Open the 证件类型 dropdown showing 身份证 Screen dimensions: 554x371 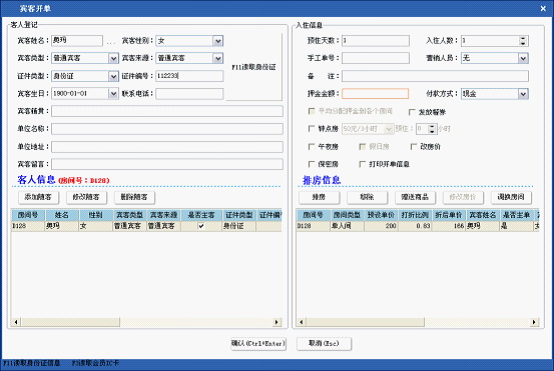(x=113, y=76)
